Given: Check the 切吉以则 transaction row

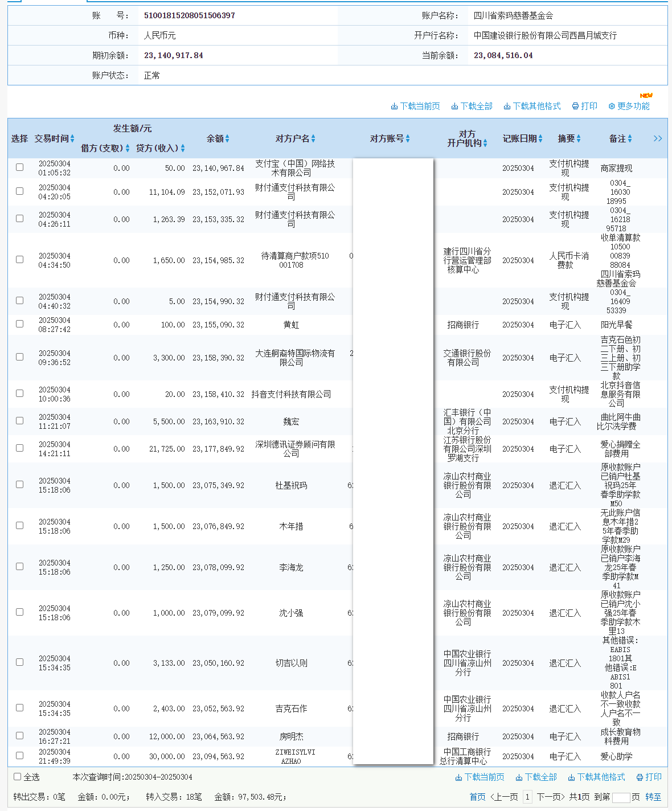Looking at the screenshot, I should (19, 662).
